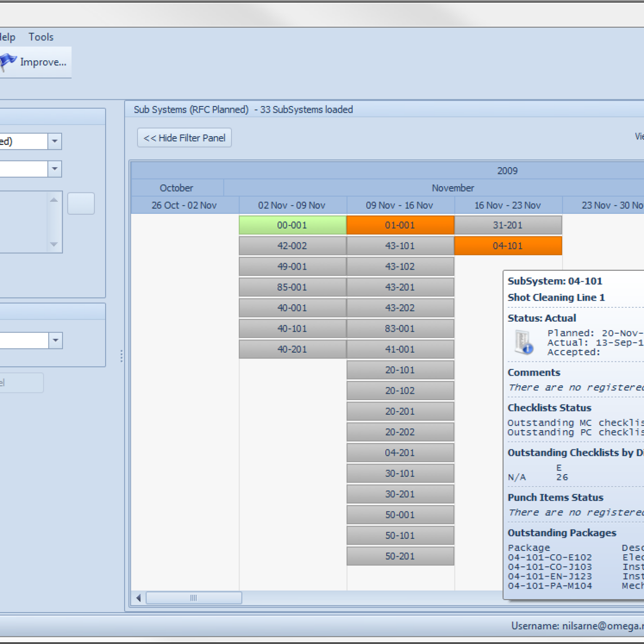Screen dimensions: 644x644
Task: Select the 20-102 subsystem block
Action: (x=400, y=391)
